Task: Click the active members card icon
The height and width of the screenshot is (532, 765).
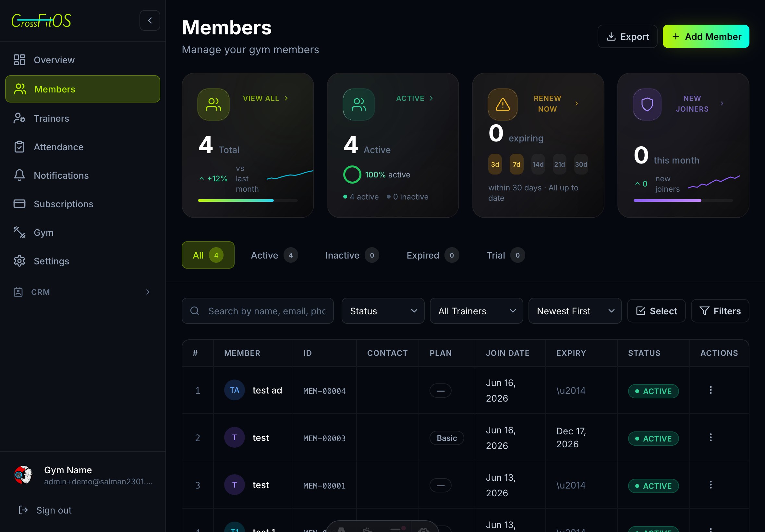Action: 358,104
